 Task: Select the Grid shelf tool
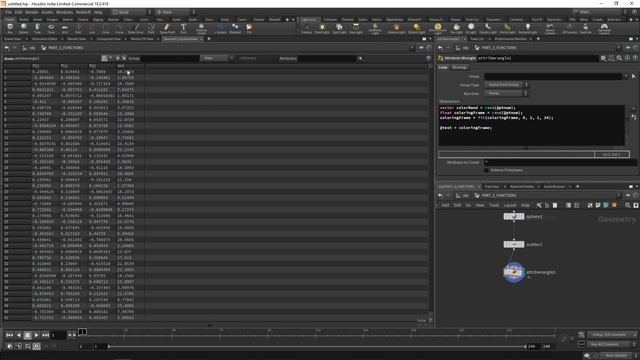coord(64,28)
